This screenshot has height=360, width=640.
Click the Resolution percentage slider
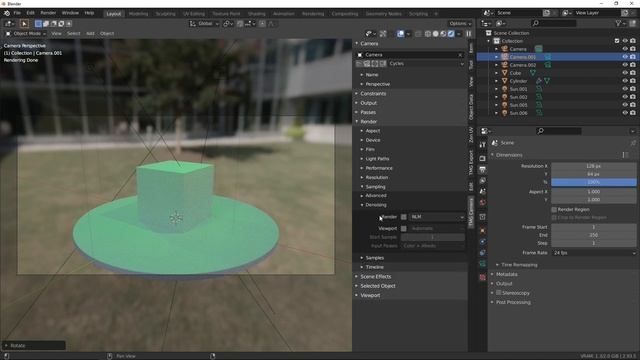pyautogui.click(x=594, y=182)
